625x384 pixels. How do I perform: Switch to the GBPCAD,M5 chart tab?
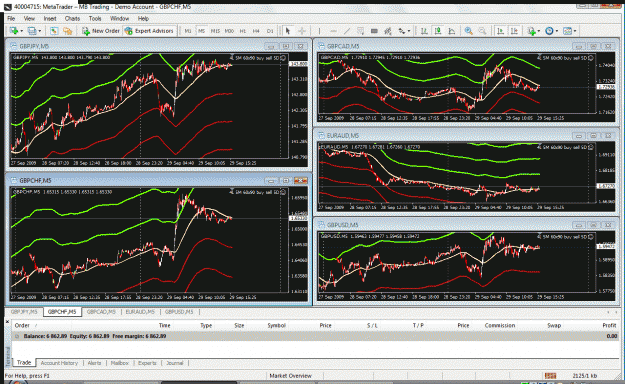coord(101,312)
